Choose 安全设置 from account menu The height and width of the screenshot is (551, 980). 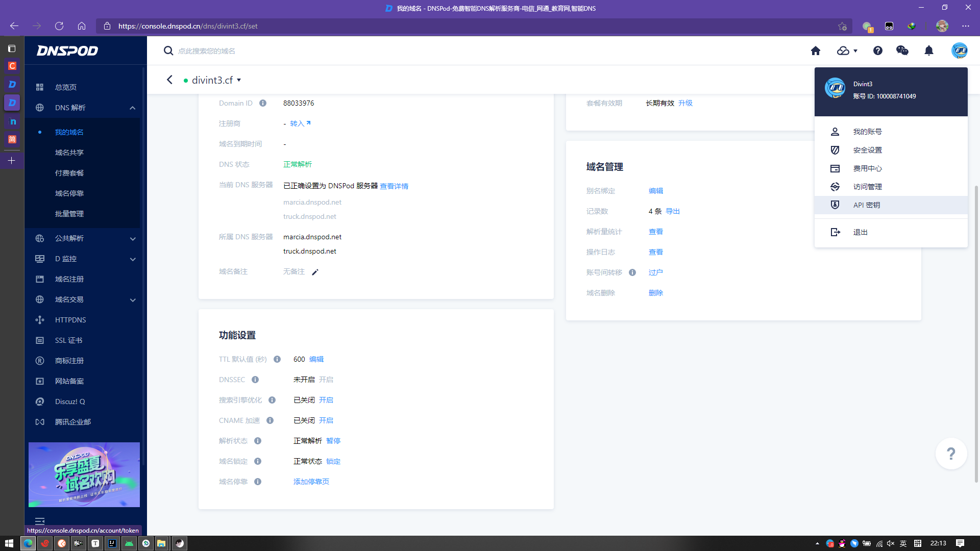point(867,150)
